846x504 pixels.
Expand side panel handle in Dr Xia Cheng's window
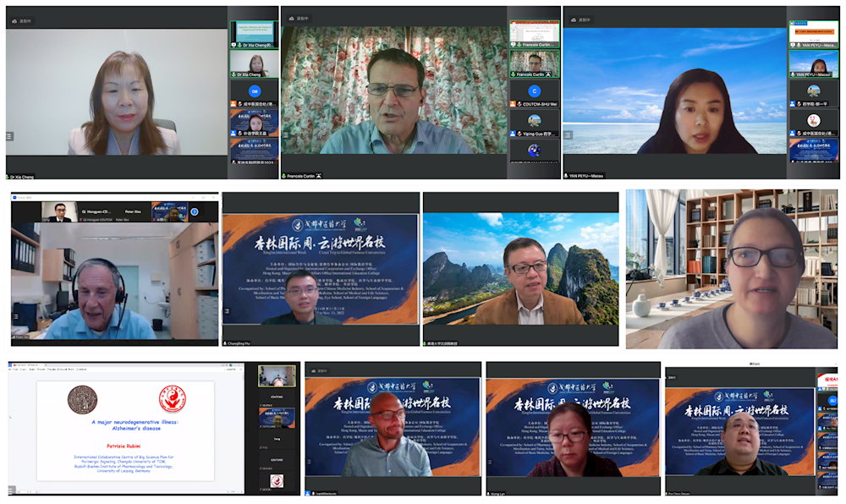[10, 136]
